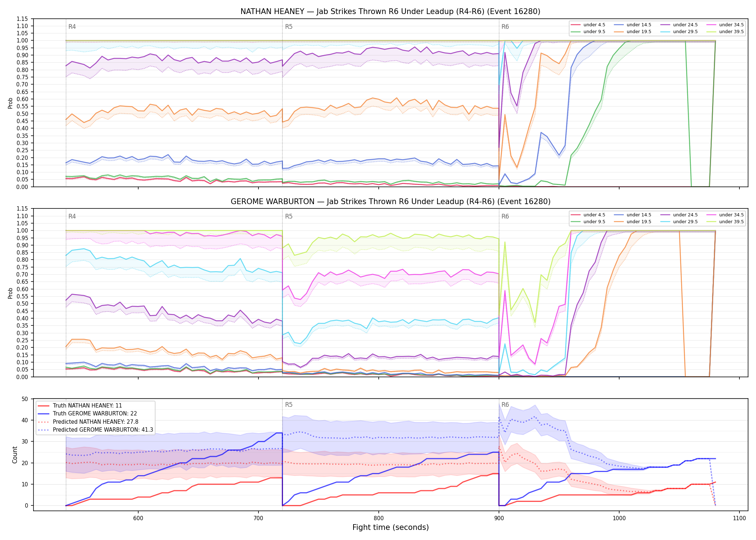Click the 'Fight time (seconds)' axis label
The image size is (756, 540).
coord(391,527)
